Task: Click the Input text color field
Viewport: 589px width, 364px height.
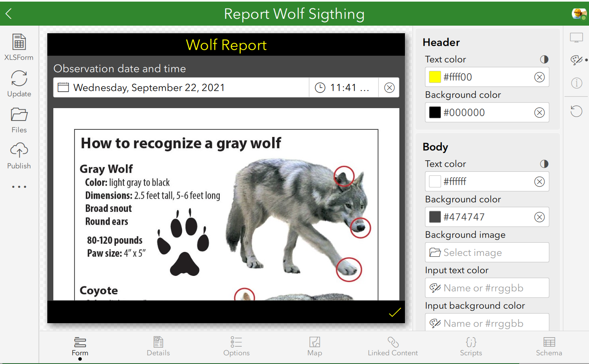Action: coord(487,288)
